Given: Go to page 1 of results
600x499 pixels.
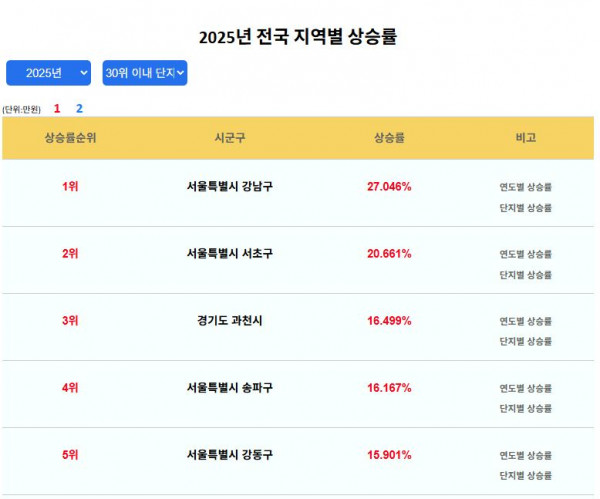Looking at the screenshot, I should pos(57,108).
